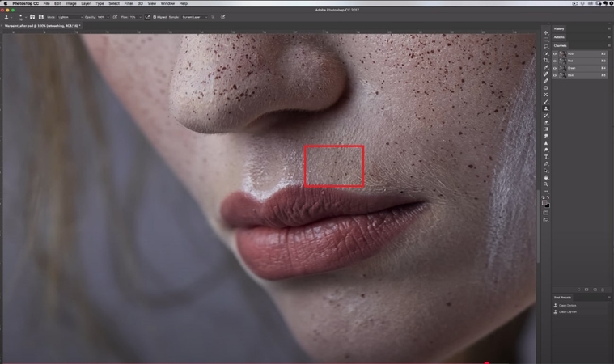
Task: Select the Move tool
Action: click(546, 33)
